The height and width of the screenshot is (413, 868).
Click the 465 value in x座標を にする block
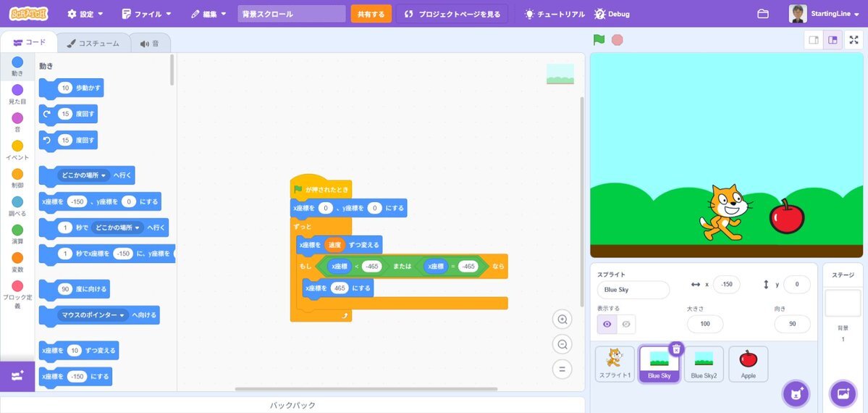click(x=340, y=288)
